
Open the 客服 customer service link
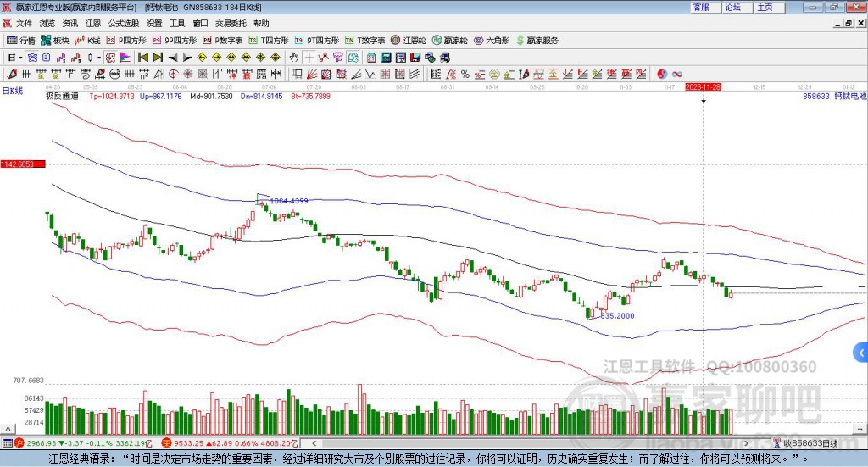704,7
